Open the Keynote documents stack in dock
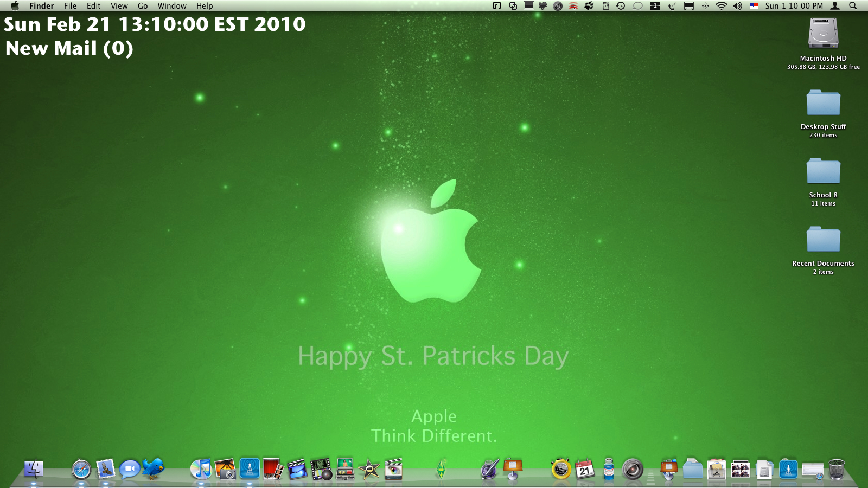This screenshot has width=868, height=488. tap(669, 469)
